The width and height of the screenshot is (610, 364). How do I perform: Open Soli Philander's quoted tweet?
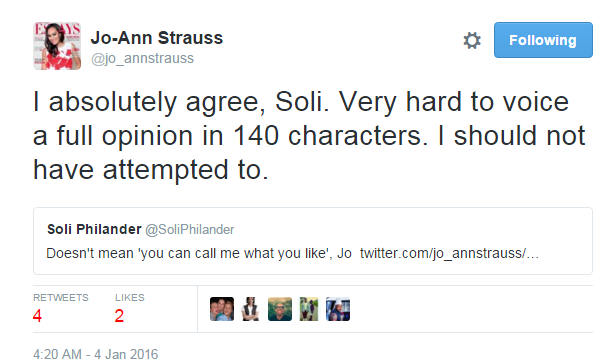[313, 241]
